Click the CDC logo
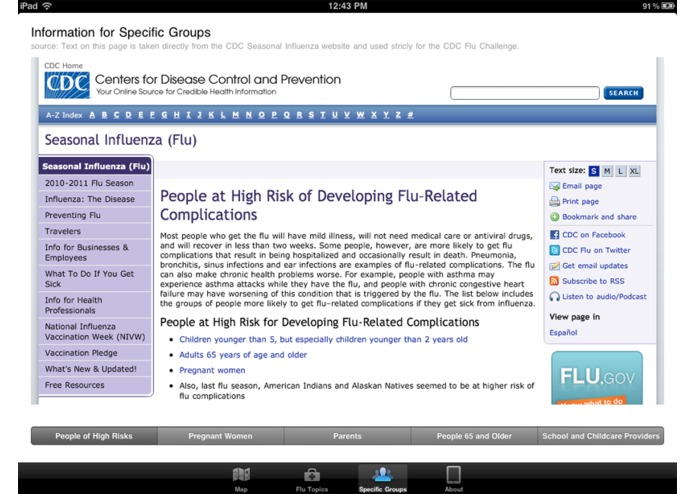 click(x=67, y=85)
